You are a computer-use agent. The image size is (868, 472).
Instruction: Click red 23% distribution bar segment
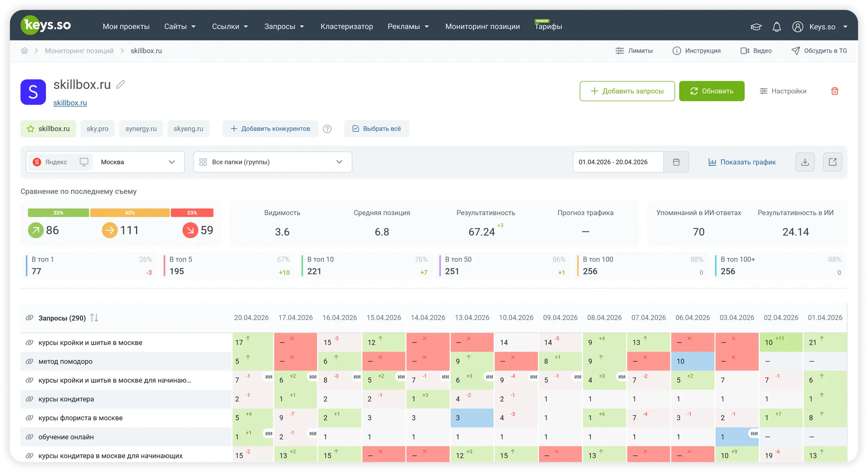(192, 213)
